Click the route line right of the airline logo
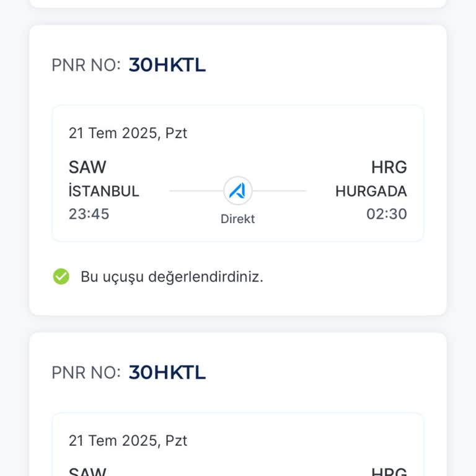 click(280, 191)
